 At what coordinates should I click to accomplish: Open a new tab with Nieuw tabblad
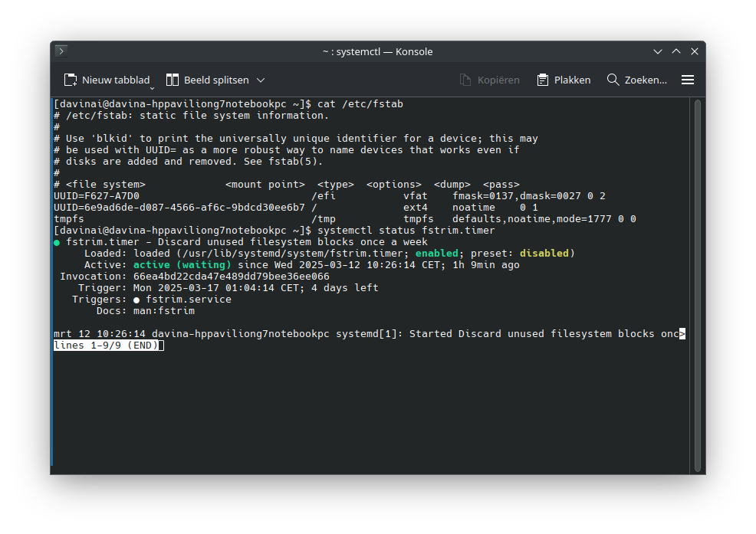107,80
